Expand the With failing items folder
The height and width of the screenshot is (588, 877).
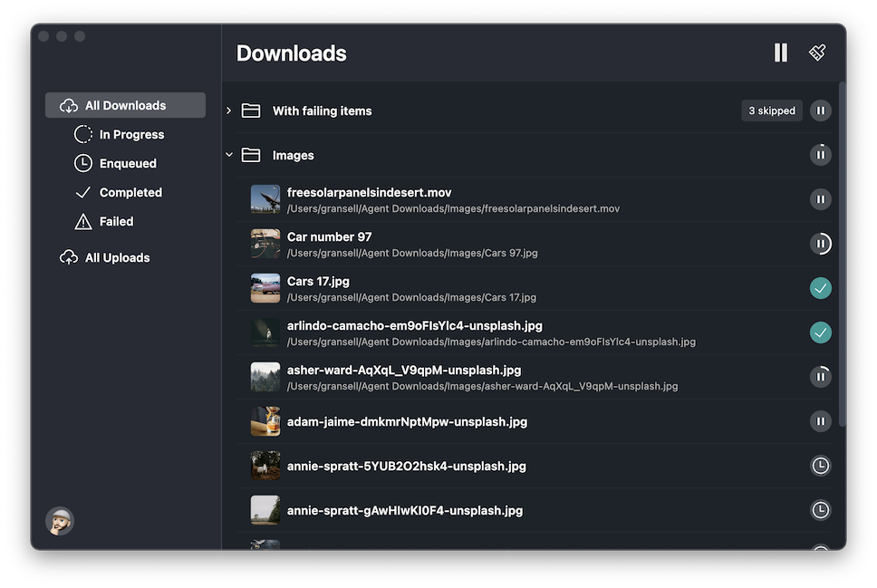228,111
